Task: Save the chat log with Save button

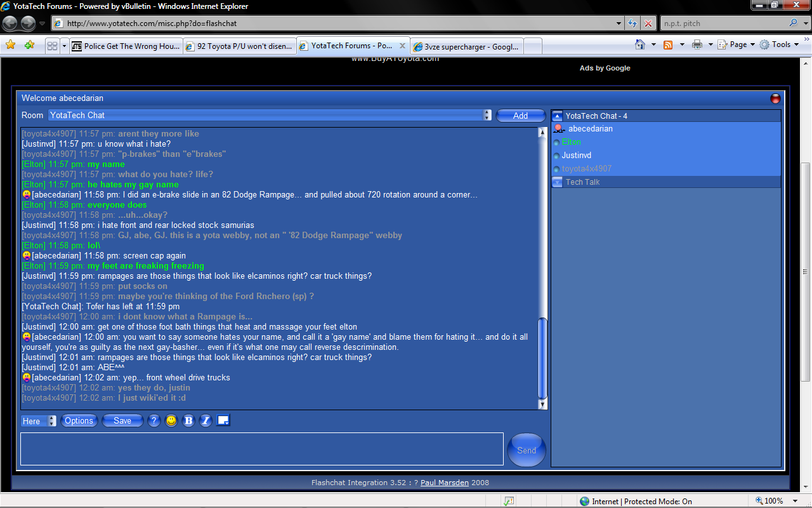Action: 122,421
